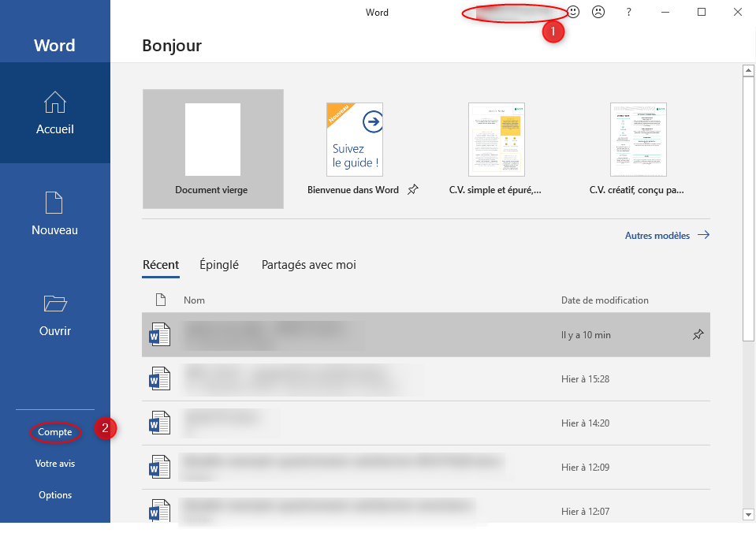Open Word Options
Image resolution: width=756 pixels, height=533 pixels.
tap(55, 495)
